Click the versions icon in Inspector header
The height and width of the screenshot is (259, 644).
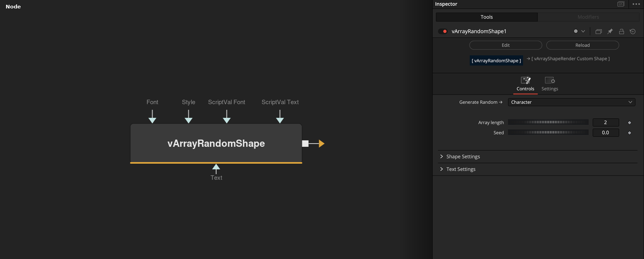tap(599, 31)
